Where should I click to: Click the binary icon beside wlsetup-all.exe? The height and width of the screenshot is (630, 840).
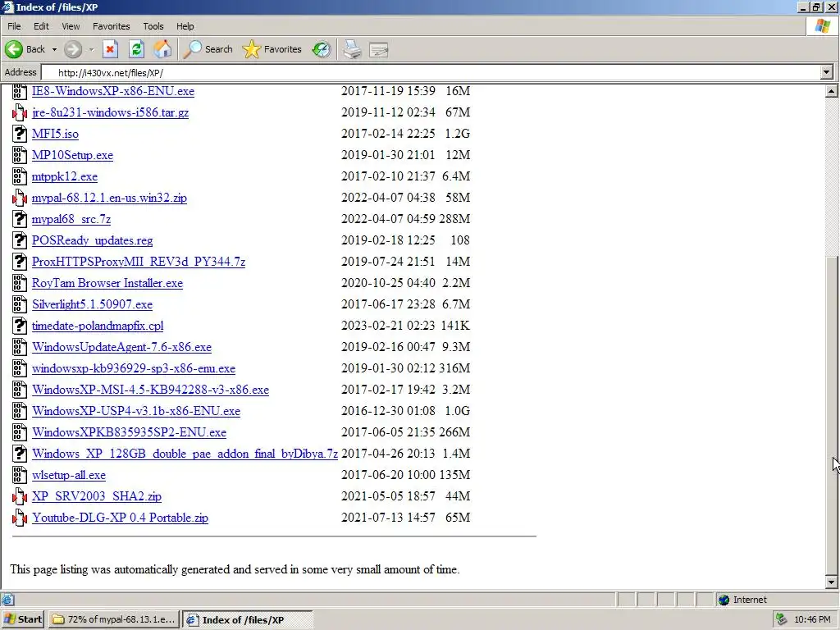(x=20, y=475)
